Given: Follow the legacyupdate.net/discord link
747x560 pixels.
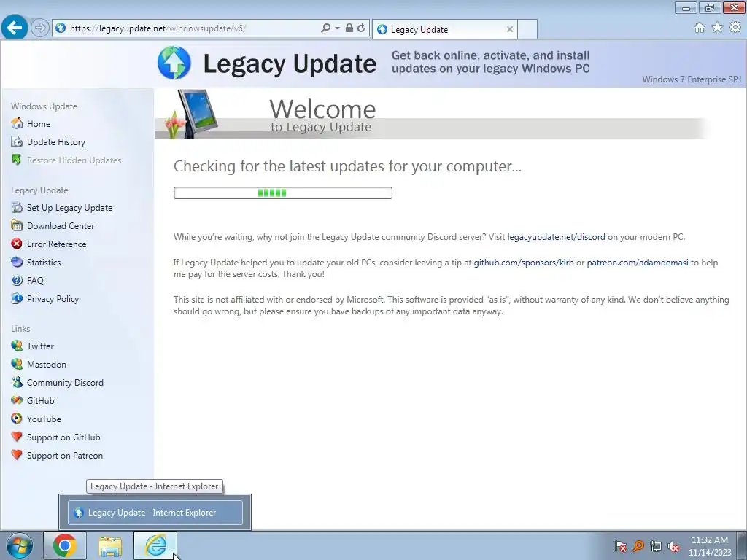Looking at the screenshot, I should click(556, 237).
